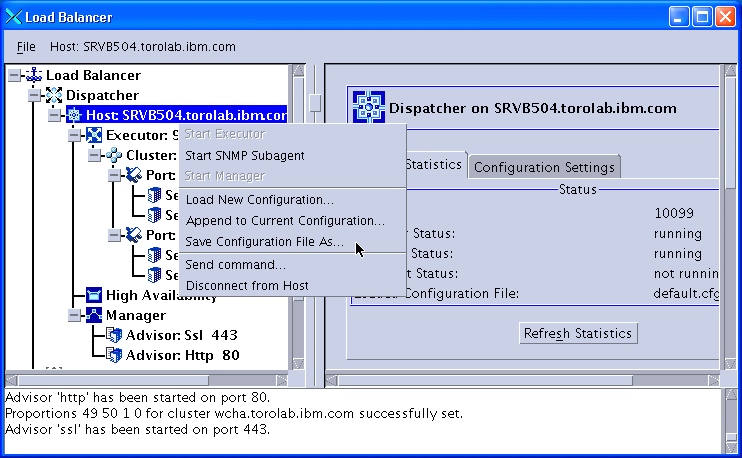Click the Dispatcher node icon
742x458 pixels.
pos(53,95)
